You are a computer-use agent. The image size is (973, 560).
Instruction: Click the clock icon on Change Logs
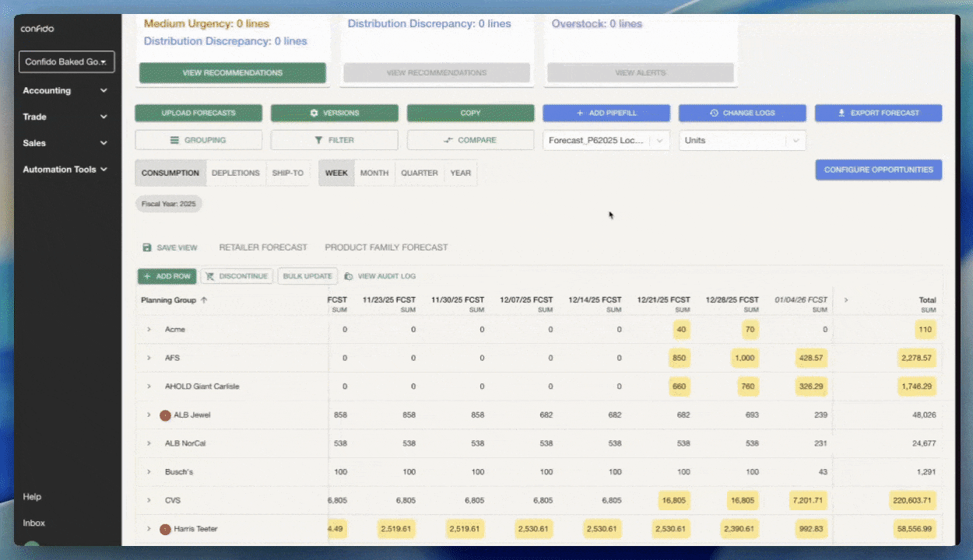tap(714, 114)
